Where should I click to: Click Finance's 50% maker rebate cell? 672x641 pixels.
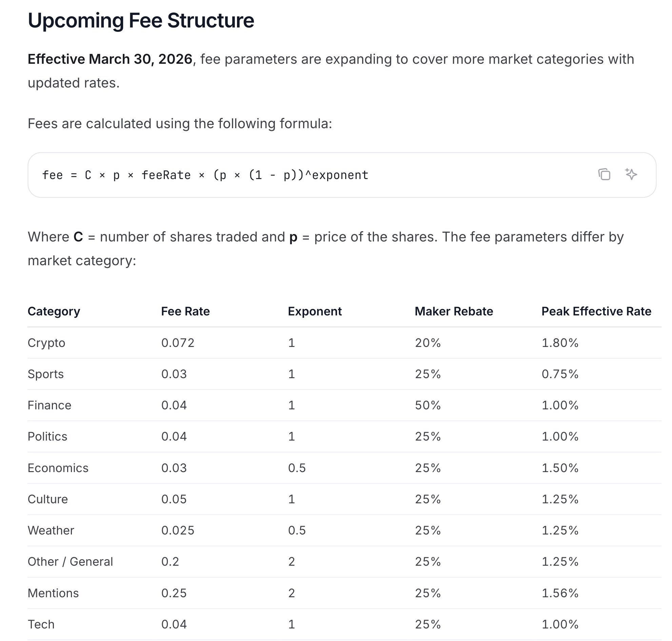click(x=428, y=405)
